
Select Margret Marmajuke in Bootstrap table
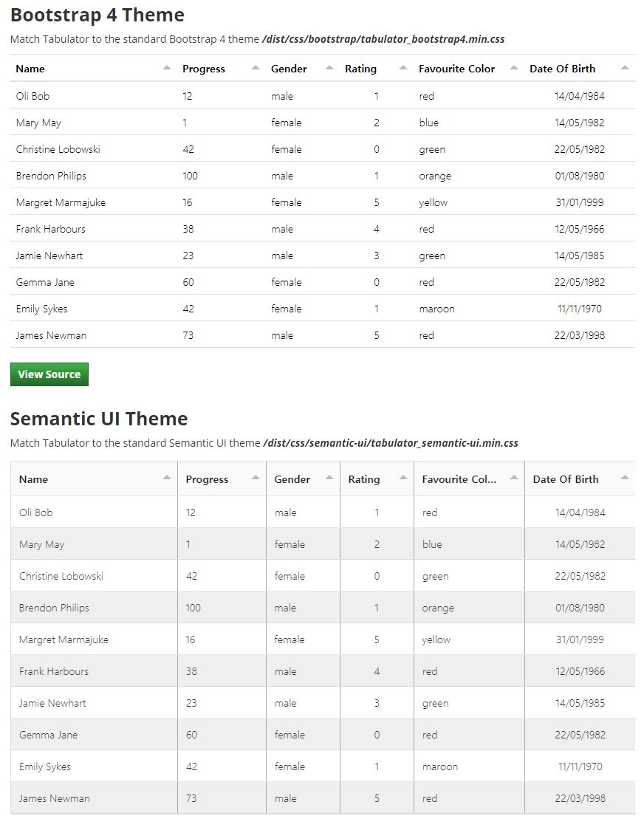point(61,202)
